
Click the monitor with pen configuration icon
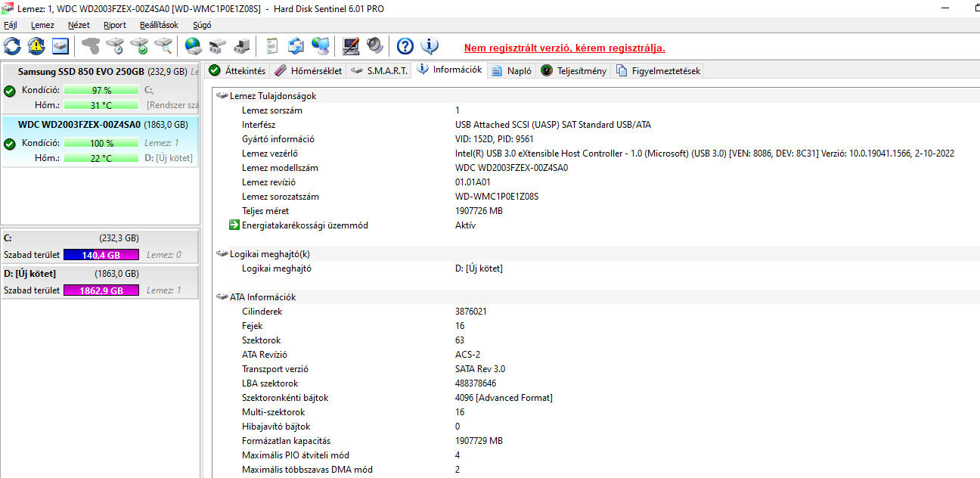(351, 46)
